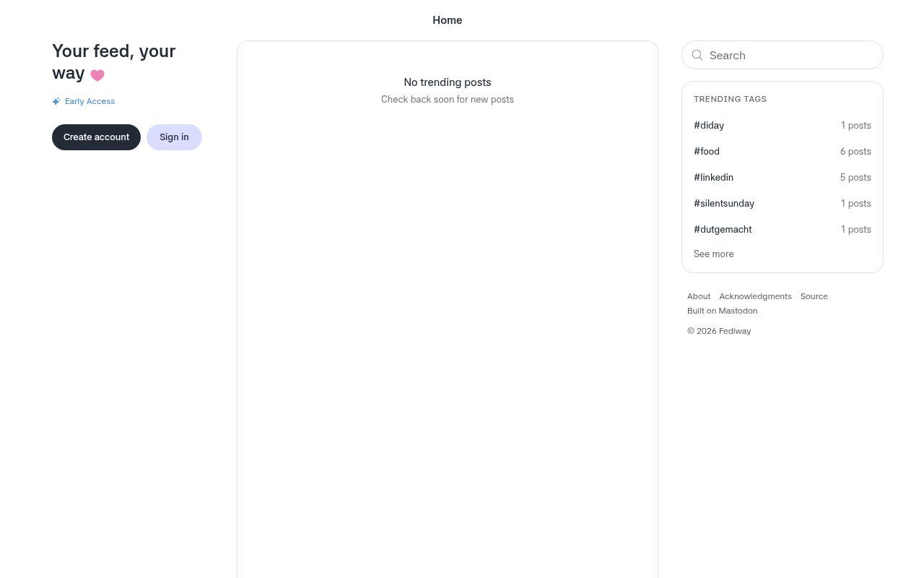This screenshot has height=578, width=924.
Task: Open the Source footer link
Action: [x=814, y=296]
